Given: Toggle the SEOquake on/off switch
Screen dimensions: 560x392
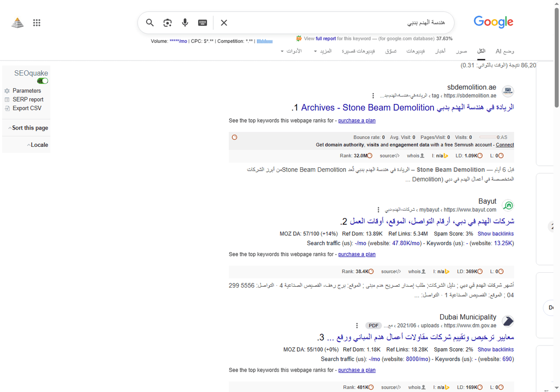Looking at the screenshot, I should click(x=42, y=81).
